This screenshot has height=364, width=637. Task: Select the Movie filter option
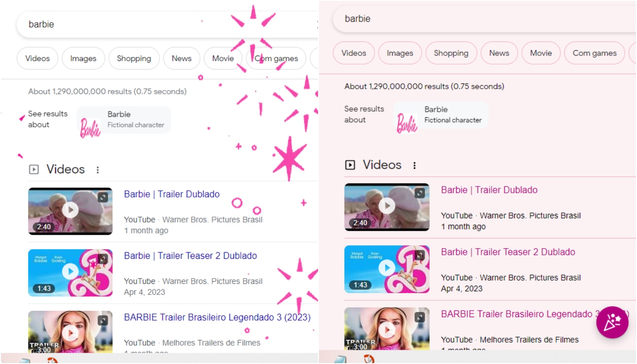(223, 58)
